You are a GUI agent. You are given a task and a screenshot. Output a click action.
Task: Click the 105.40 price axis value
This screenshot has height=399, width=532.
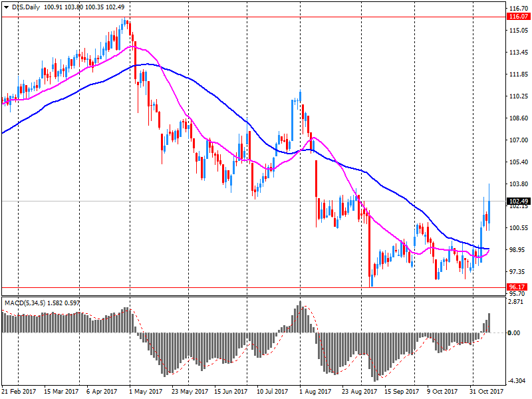pos(519,162)
